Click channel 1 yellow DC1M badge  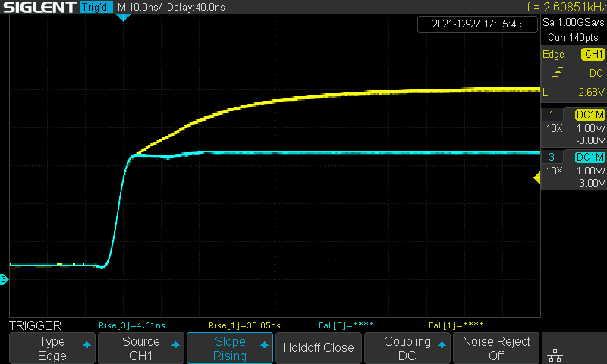tap(590, 115)
